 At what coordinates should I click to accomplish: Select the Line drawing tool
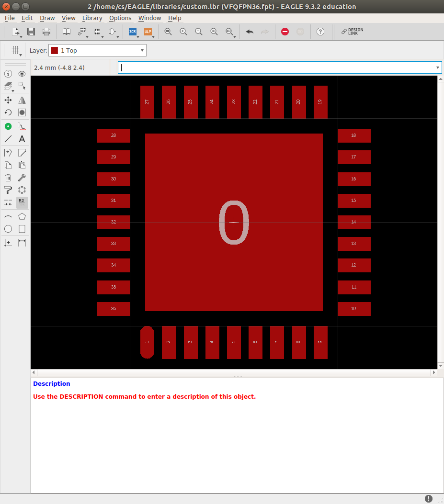(x=8, y=139)
